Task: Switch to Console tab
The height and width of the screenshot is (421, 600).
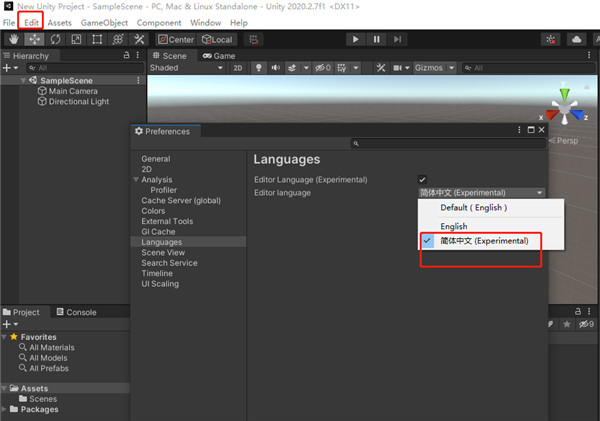Action: [77, 312]
